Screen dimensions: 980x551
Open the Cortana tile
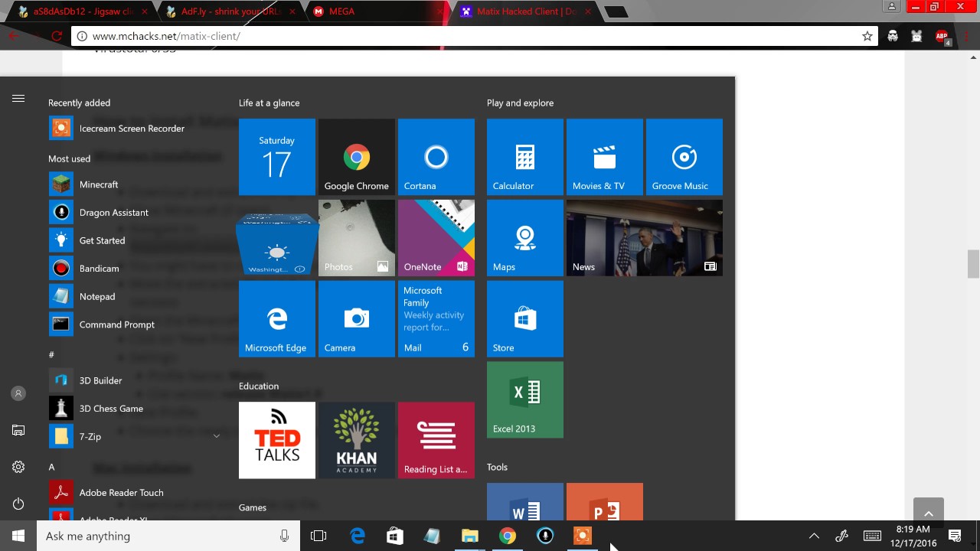(436, 157)
